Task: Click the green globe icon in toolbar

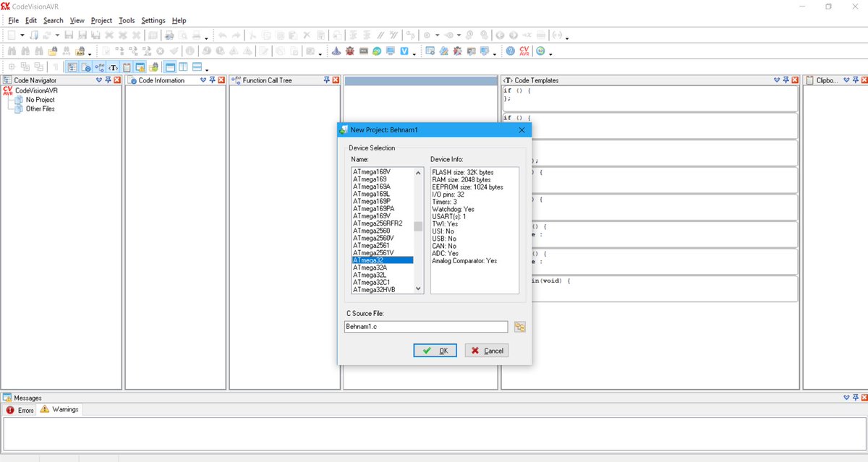Action: pyautogui.click(x=540, y=51)
